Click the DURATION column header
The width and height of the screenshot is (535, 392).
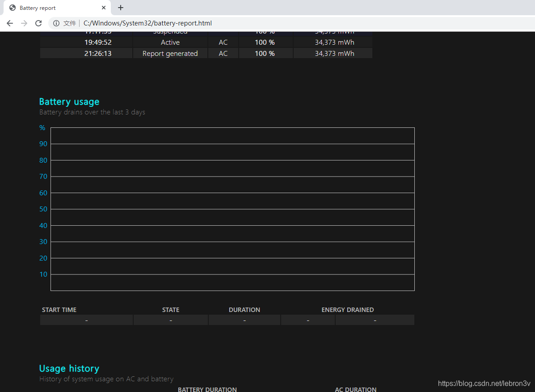(244, 310)
